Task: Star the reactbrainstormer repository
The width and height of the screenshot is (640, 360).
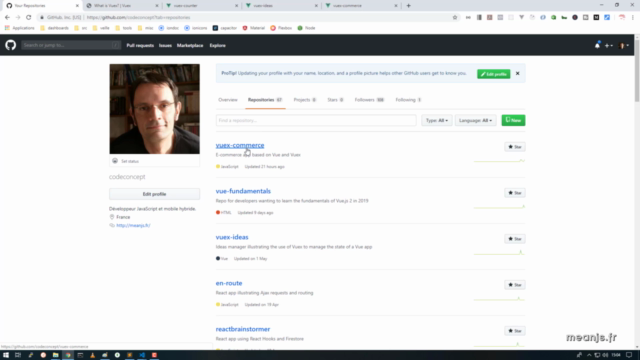Action: [515, 331]
